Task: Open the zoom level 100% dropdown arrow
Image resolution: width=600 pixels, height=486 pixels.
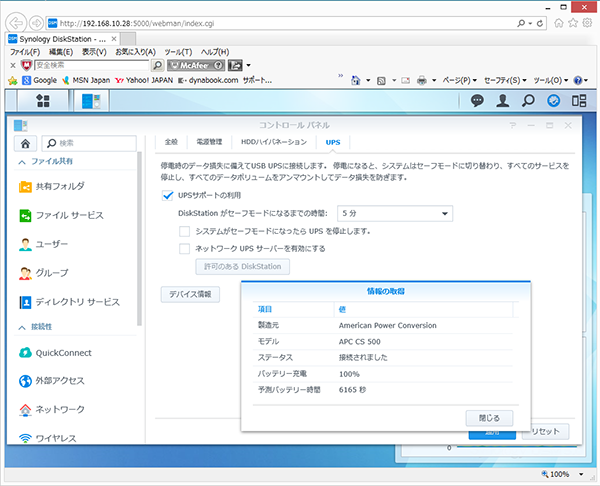Action: click(581, 475)
